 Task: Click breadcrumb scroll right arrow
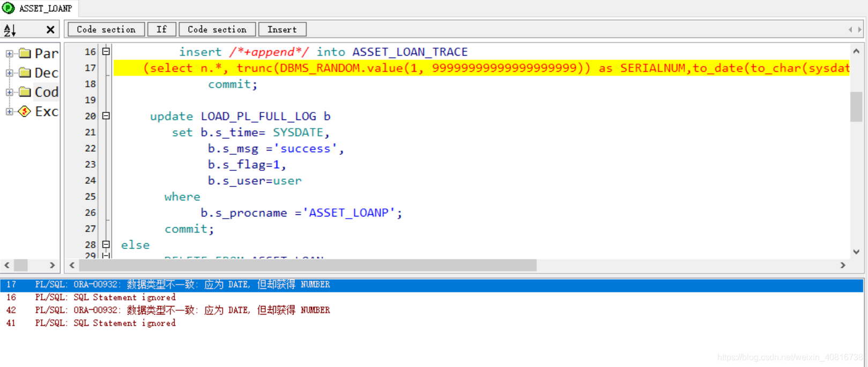click(859, 29)
